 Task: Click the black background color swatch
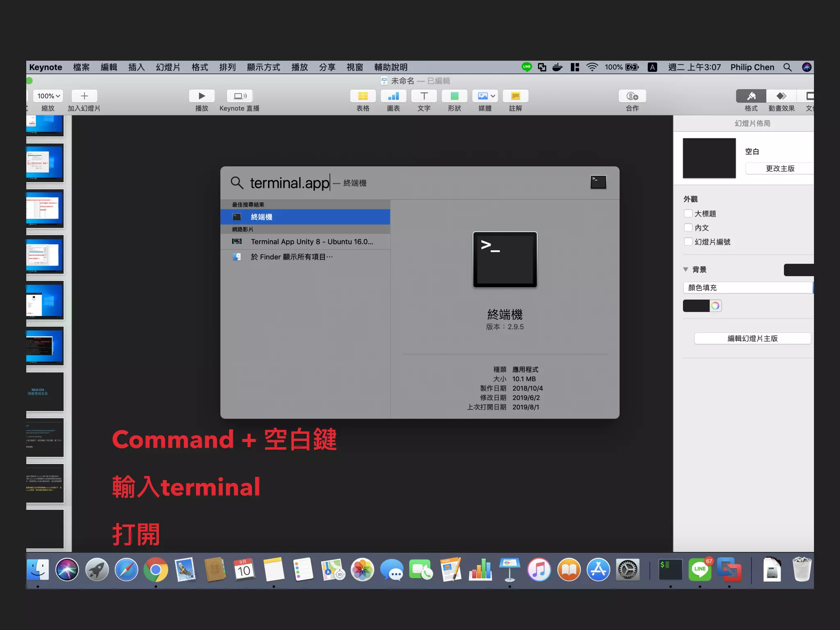click(696, 306)
